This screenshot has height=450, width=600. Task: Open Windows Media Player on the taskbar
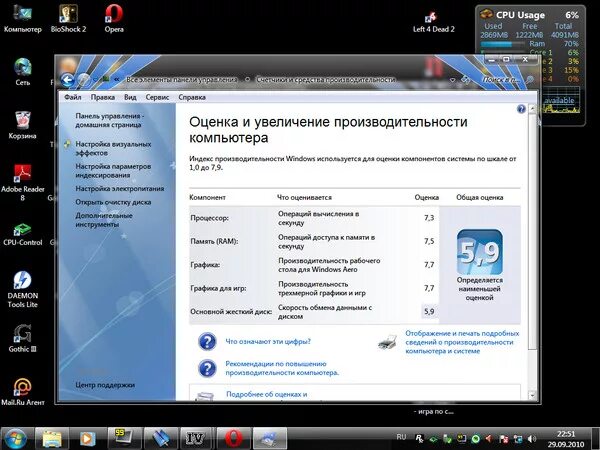coord(88,439)
